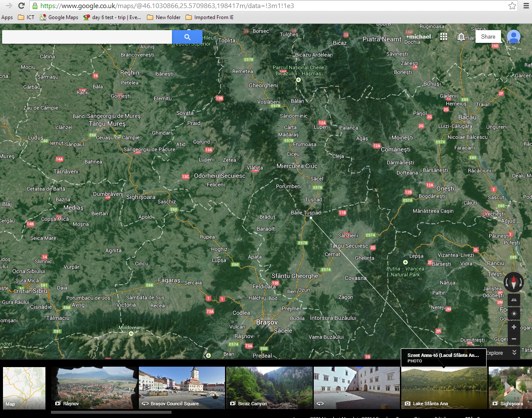Zoom out with the minus button

[514, 339]
